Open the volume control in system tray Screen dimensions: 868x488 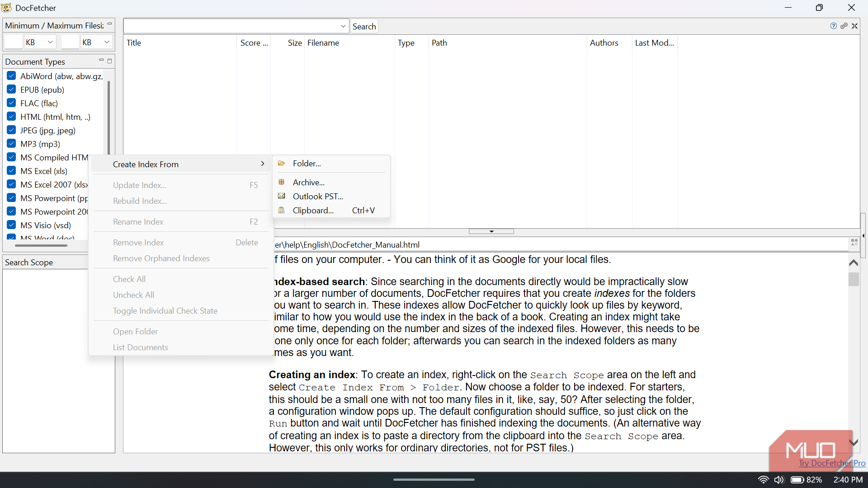click(779, 480)
